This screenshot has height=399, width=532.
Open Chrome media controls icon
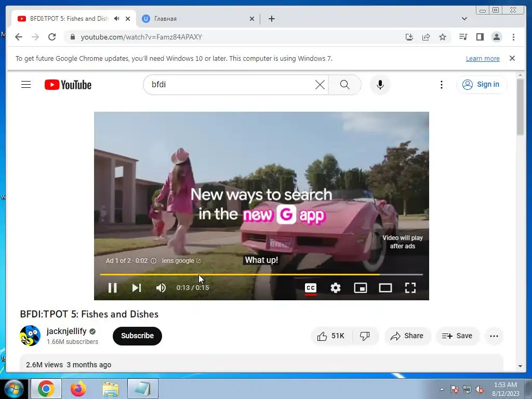pos(463,37)
